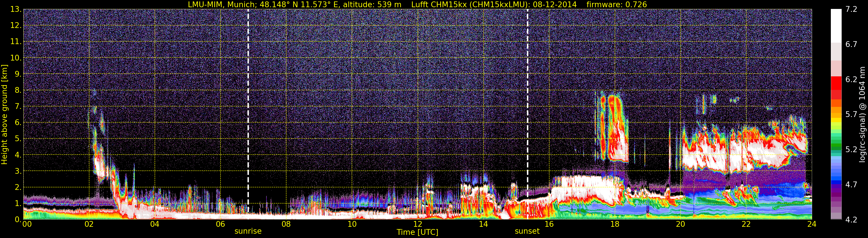Screen dimensions: 868x238
Task: Click the 13. tick on the height axis
Action: coord(16,9)
